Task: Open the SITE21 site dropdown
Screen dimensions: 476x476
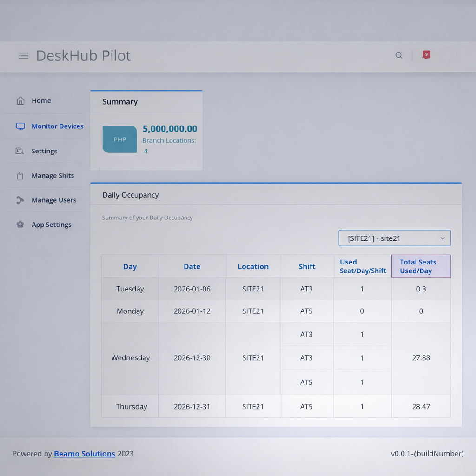Action: coord(394,238)
